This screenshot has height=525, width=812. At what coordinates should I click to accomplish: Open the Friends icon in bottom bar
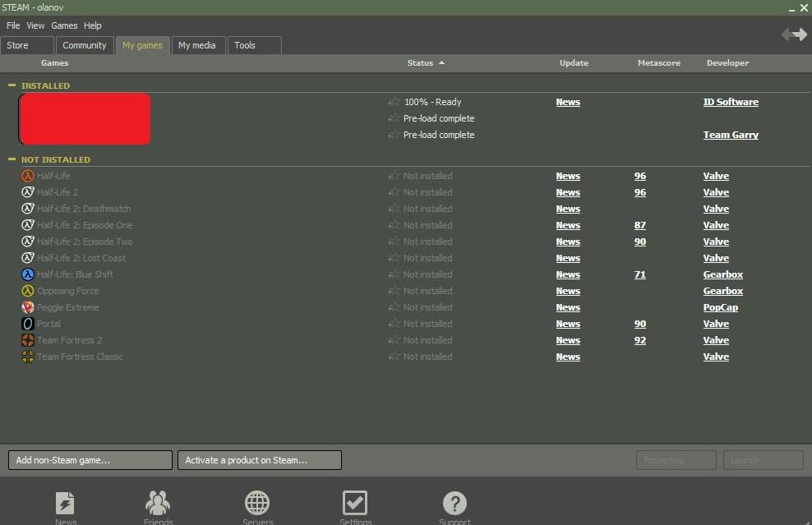click(158, 503)
